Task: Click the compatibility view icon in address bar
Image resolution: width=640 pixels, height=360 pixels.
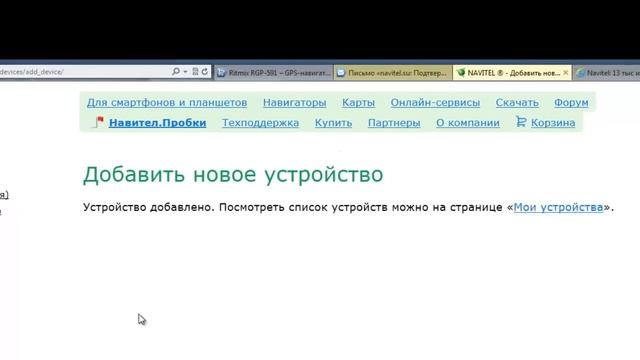Action: 195,72
